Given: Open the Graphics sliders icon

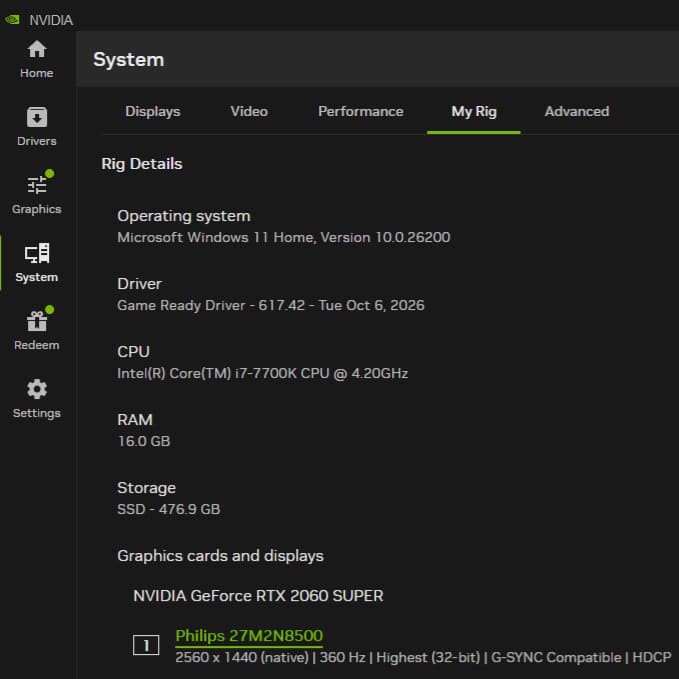Looking at the screenshot, I should click(37, 185).
